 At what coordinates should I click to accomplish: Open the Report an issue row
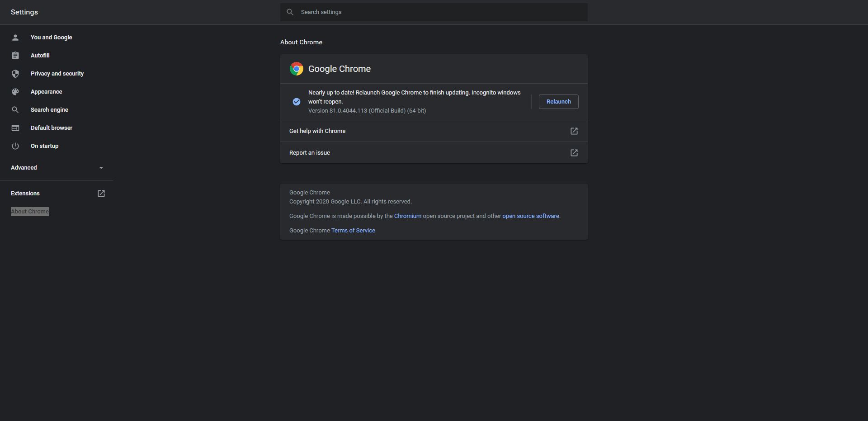[x=434, y=153]
